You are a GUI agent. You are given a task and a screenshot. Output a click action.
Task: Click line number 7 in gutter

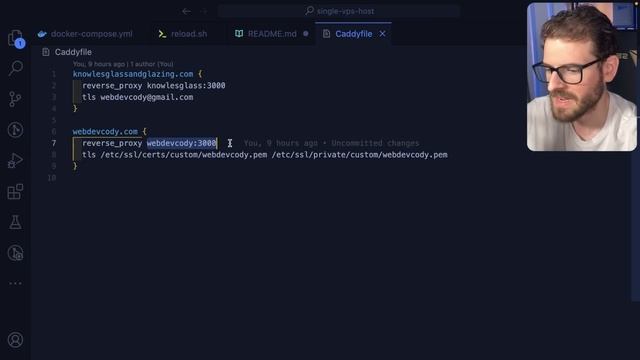click(x=54, y=143)
